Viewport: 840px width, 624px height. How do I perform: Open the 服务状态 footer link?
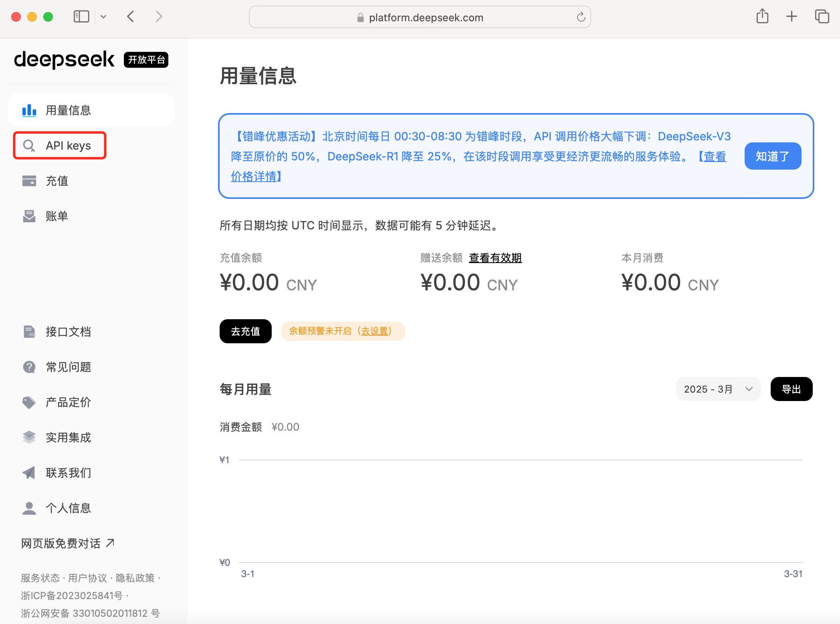tap(40, 578)
